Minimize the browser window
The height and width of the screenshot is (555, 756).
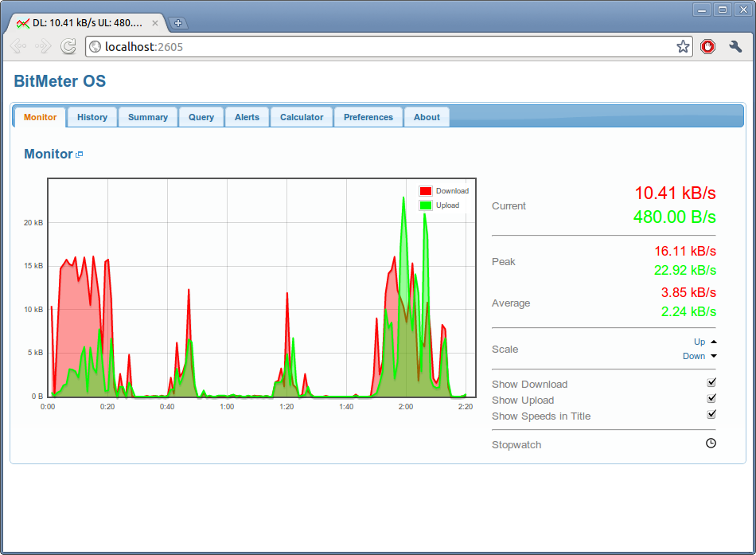(x=702, y=10)
